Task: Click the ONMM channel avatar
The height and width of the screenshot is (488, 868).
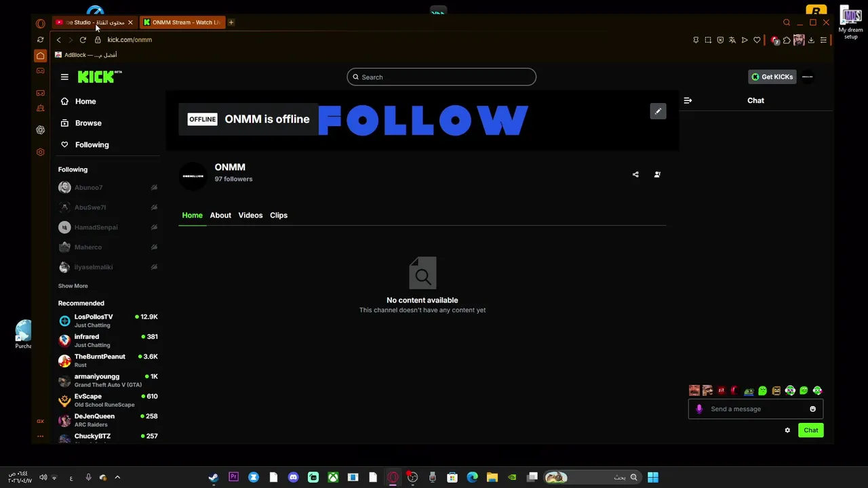Action: pyautogui.click(x=193, y=176)
